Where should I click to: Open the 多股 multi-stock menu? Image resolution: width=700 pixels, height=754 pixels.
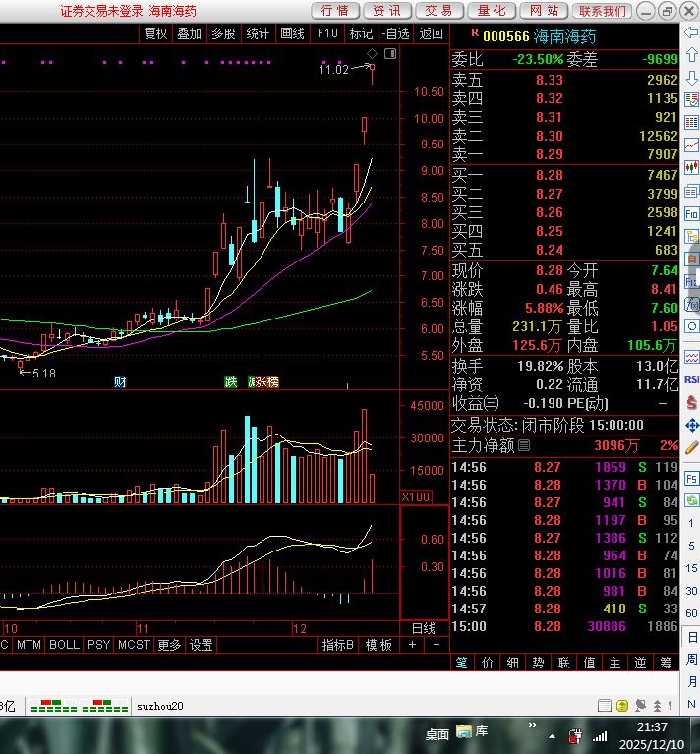(x=223, y=33)
